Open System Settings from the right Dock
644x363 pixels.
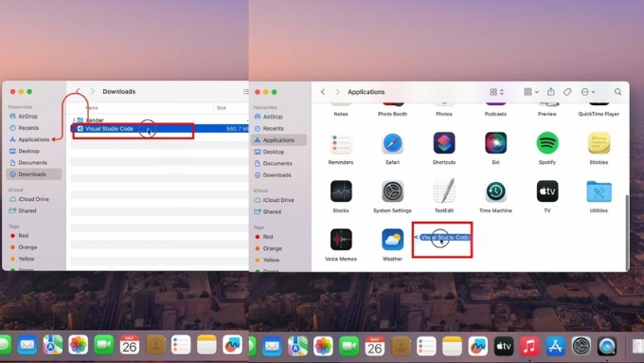click(581, 346)
